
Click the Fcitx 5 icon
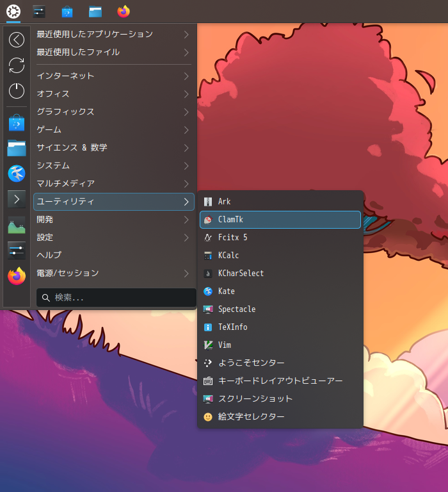pos(208,238)
